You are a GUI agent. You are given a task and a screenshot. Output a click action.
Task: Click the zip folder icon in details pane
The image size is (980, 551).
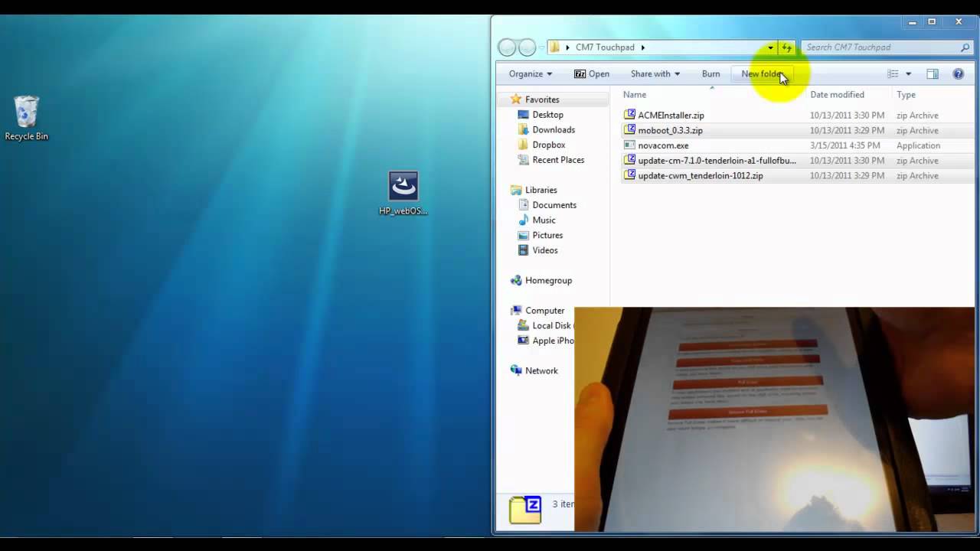tap(525, 510)
